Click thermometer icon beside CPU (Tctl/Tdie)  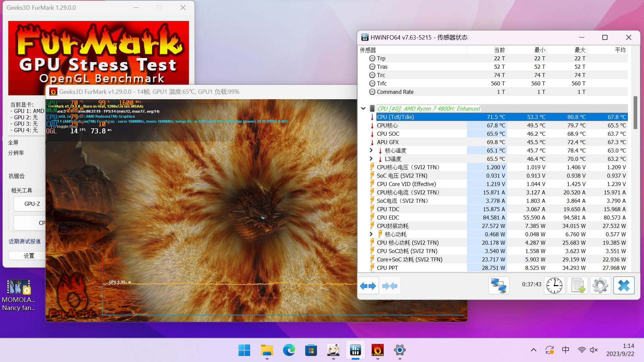pyautogui.click(x=372, y=117)
